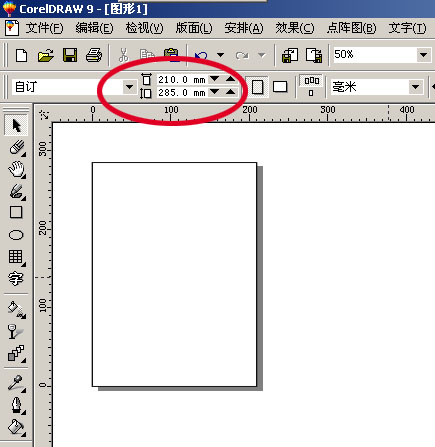Click the Save floppy disk icon

(x=70, y=55)
